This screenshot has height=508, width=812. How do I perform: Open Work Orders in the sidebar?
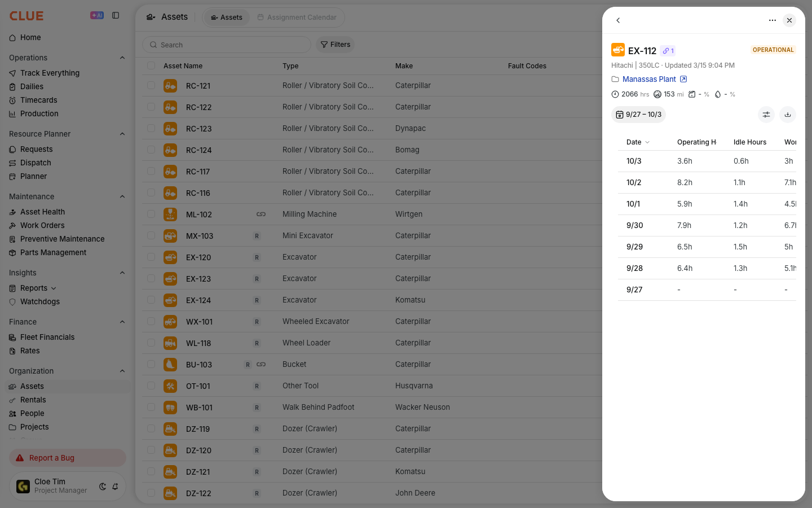coord(42,225)
